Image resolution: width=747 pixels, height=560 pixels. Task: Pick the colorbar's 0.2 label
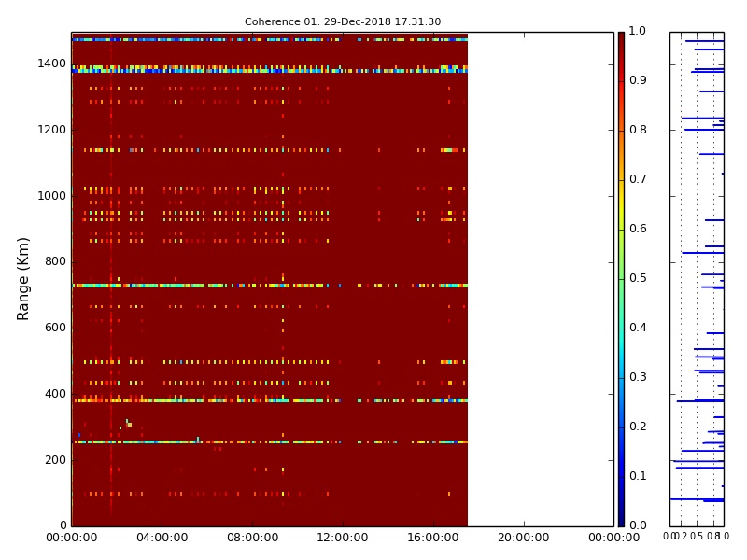click(x=638, y=427)
